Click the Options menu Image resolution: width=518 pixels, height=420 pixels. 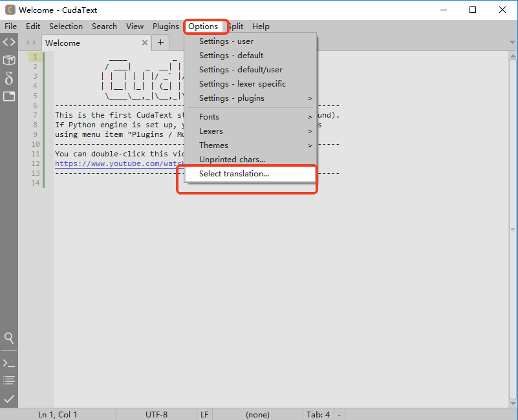(x=203, y=26)
